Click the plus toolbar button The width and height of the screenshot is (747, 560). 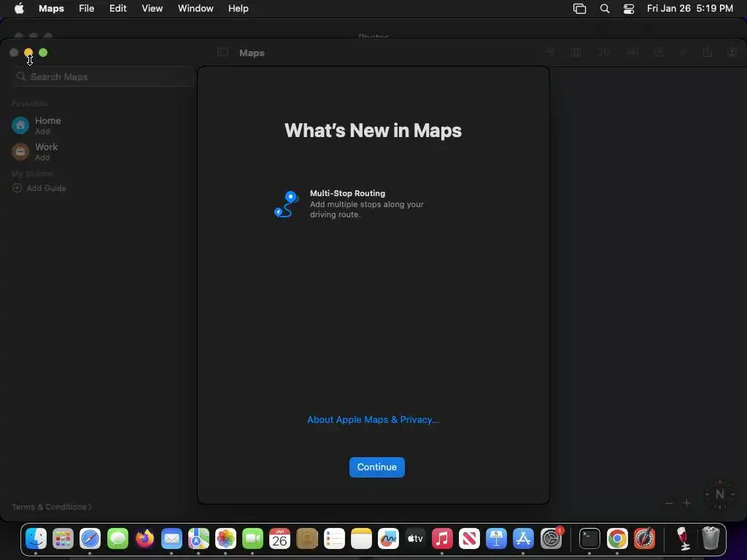(682, 52)
